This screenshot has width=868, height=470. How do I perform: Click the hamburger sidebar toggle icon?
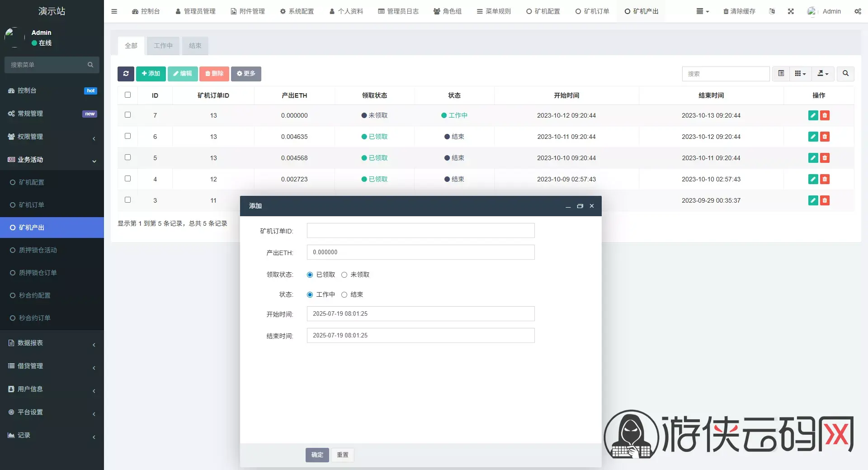pyautogui.click(x=114, y=11)
